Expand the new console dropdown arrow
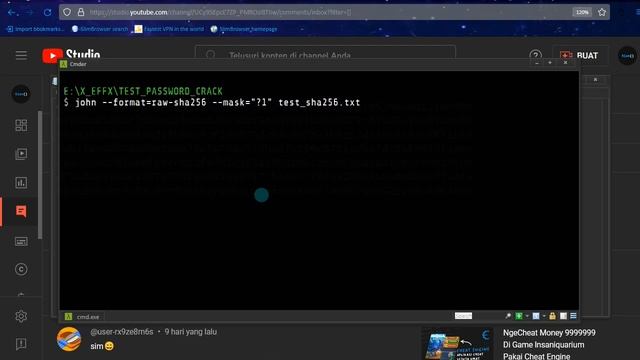The height and width of the screenshot is (360, 640). tap(527, 316)
